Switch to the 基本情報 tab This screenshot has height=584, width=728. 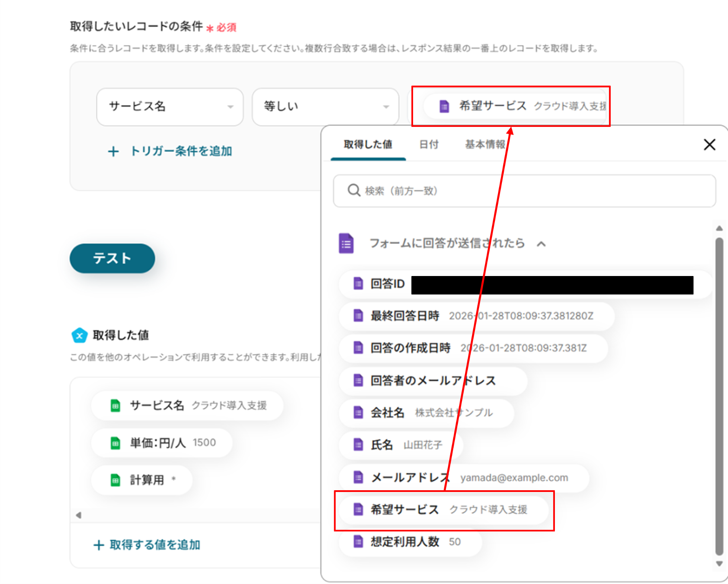click(485, 145)
